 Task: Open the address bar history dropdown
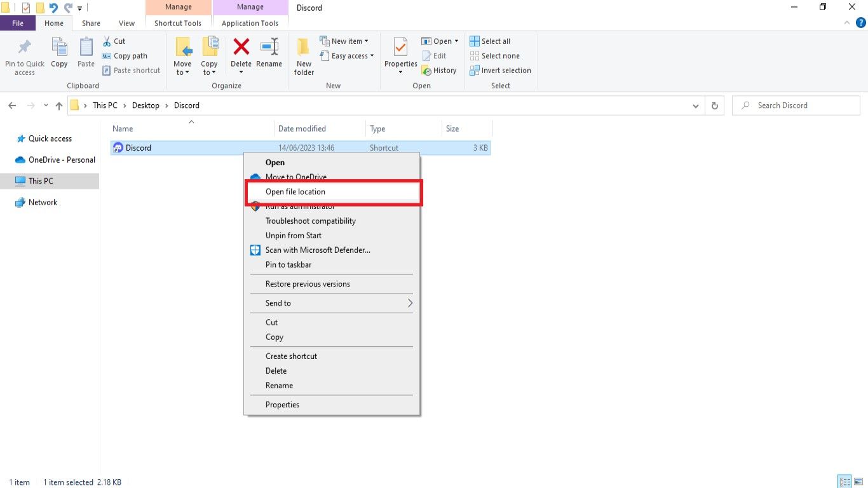(x=696, y=106)
